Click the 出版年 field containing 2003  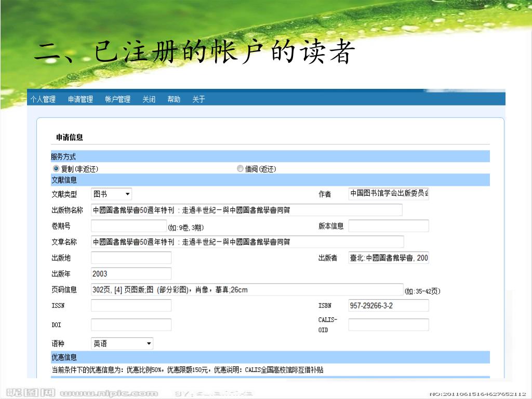pos(131,274)
